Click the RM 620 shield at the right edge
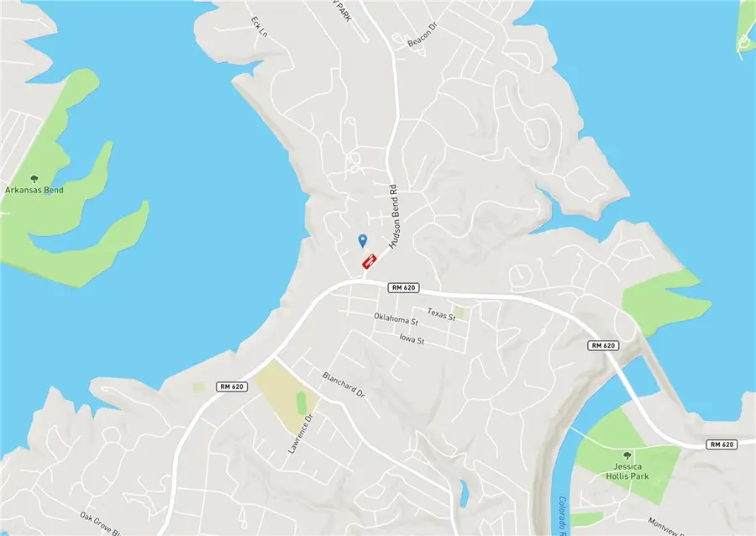 (x=722, y=444)
